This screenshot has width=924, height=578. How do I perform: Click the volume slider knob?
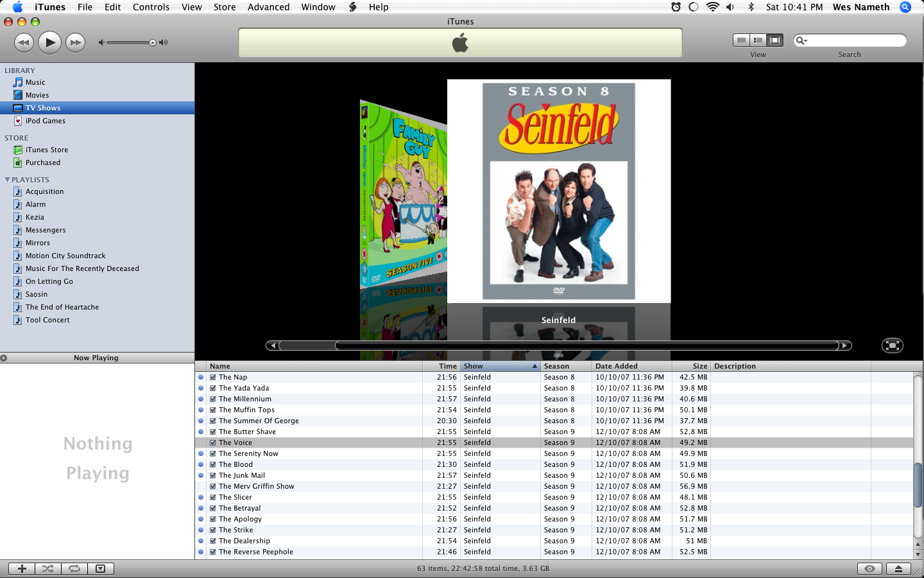coord(153,43)
